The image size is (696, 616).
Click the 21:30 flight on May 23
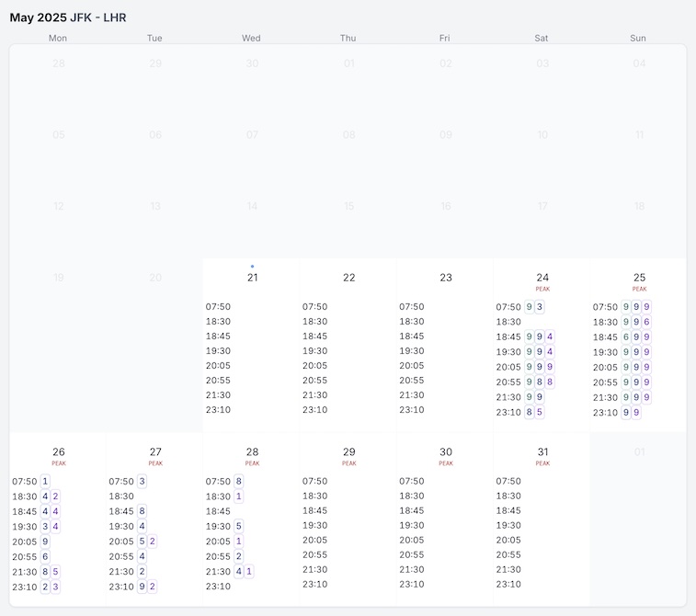click(x=412, y=395)
